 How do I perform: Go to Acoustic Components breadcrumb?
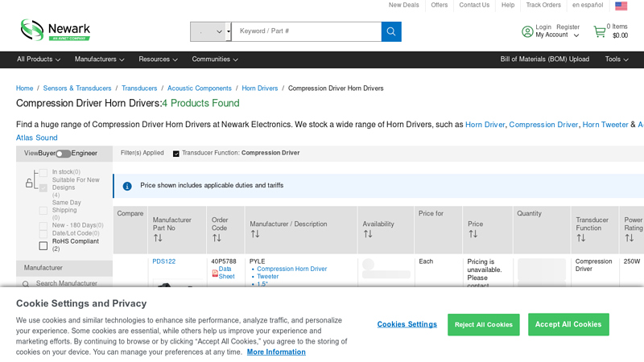coord(199,88)
